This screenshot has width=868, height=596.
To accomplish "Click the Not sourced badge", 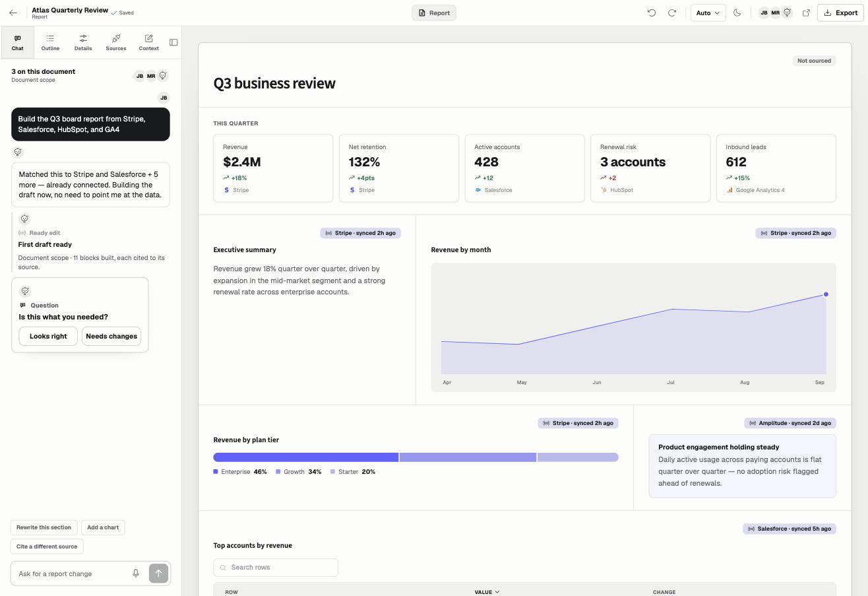I will coord(814,61).
